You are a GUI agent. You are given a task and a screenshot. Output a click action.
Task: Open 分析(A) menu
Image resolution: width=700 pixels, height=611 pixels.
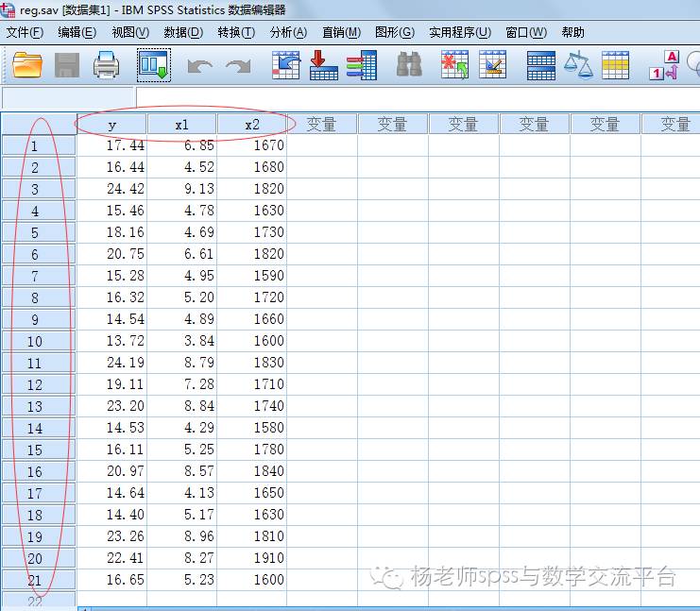pos(288,32)
